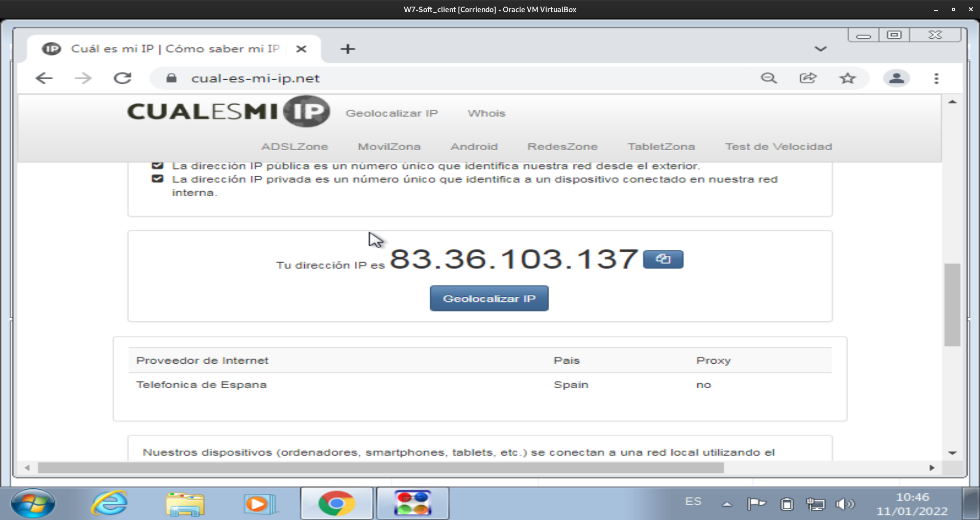Screen dimensions: 980x520
Task: Switch to the Cuál es mi IP tab
Action: click(168, 49)
